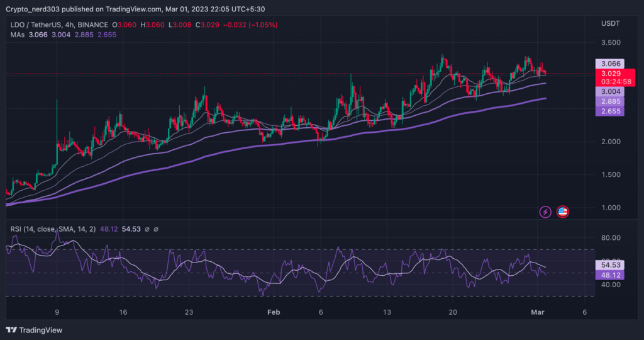
Task: Click Feb on the time axis
Action: [x=274, y=312]
